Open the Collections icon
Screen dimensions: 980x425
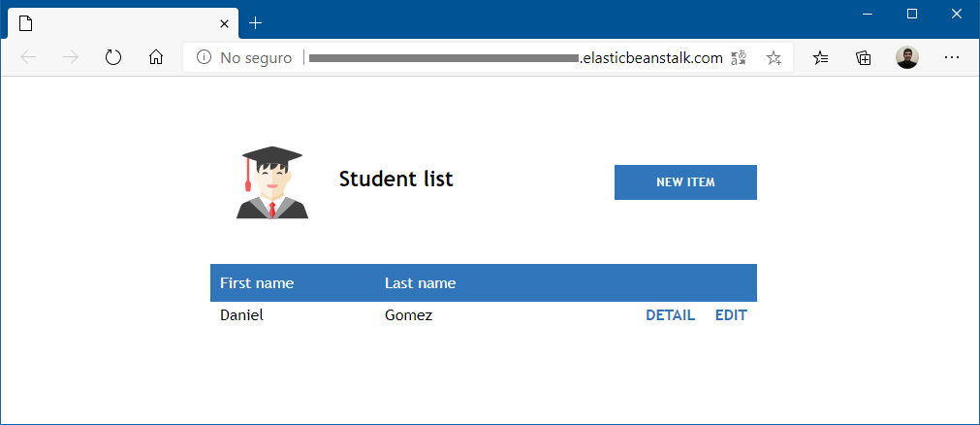click(864, 58)
